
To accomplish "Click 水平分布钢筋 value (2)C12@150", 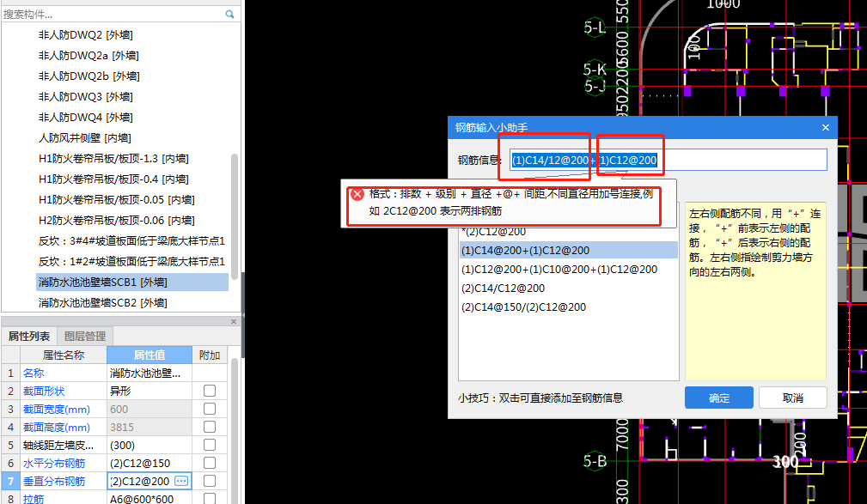I will click(150, 463).
